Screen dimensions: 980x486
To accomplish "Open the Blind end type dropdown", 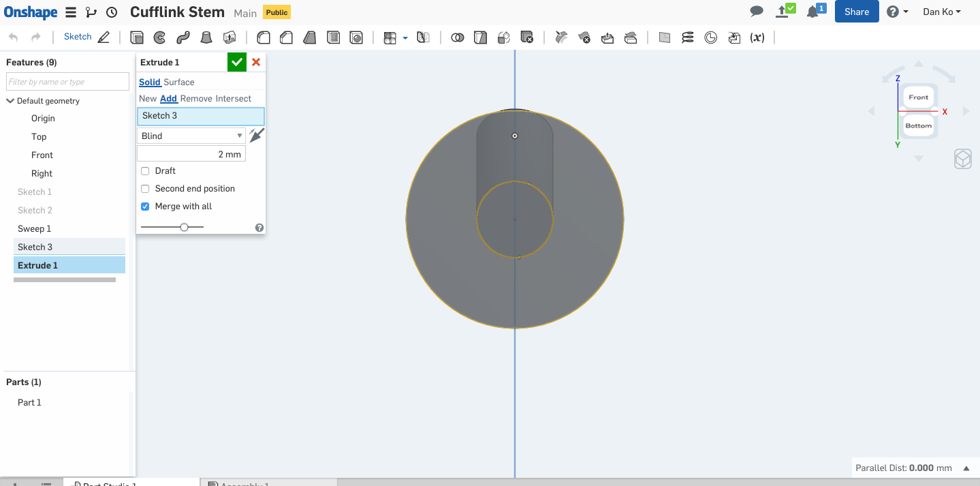I will pos(191,136).
